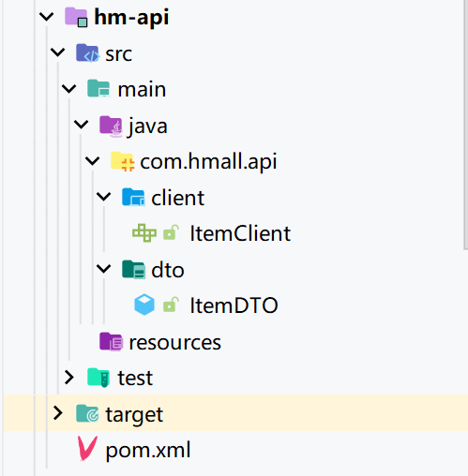Open the ItemClient file

coord(240,233)
